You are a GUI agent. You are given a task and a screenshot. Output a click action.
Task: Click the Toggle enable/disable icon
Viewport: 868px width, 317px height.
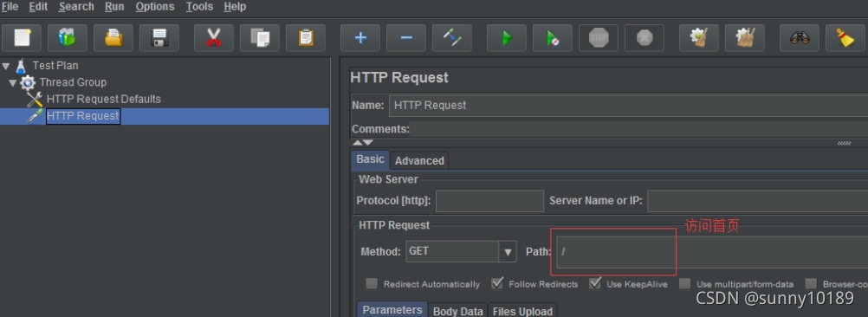point(452,38)
